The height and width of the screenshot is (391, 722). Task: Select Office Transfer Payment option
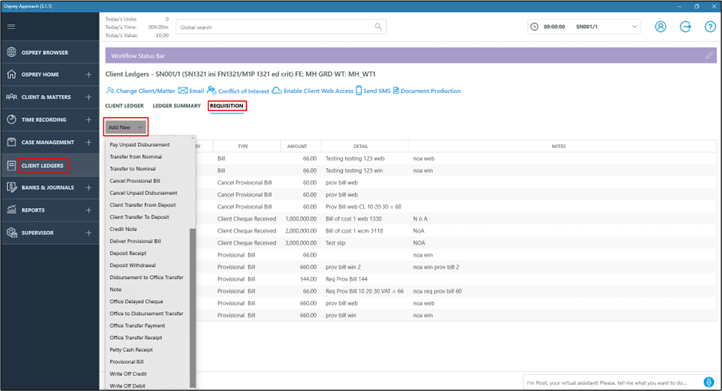pyautogui.click(x=137, y=326)
